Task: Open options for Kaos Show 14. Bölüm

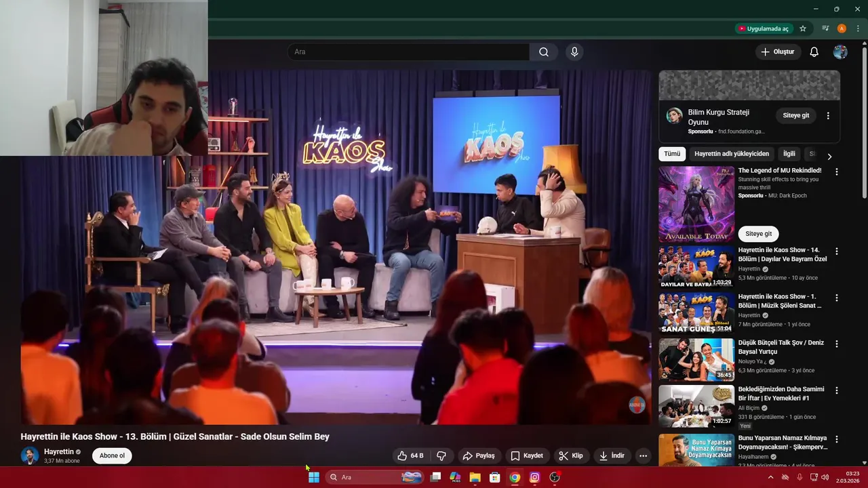Action: 837,251
